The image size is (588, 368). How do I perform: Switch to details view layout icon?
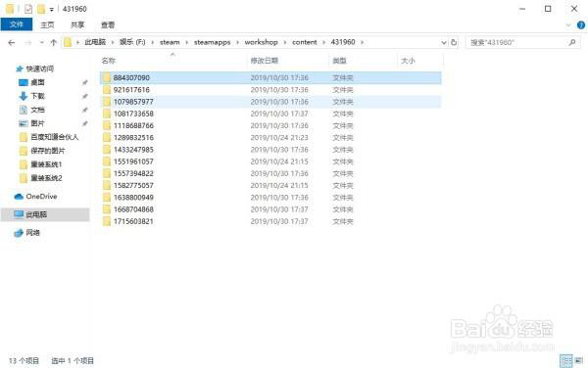pos(565,360)
